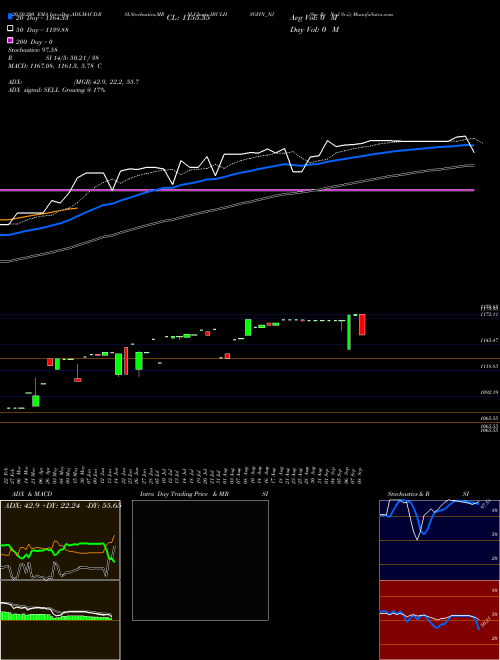This screenshot has width=500, height=660.
Task: Click the 1145.47 price axis label
Action: (489, 340)
